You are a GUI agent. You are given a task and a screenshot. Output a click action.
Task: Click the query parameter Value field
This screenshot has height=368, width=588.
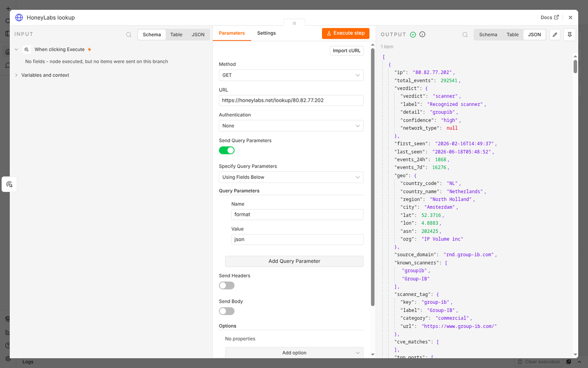click(297, 239)
